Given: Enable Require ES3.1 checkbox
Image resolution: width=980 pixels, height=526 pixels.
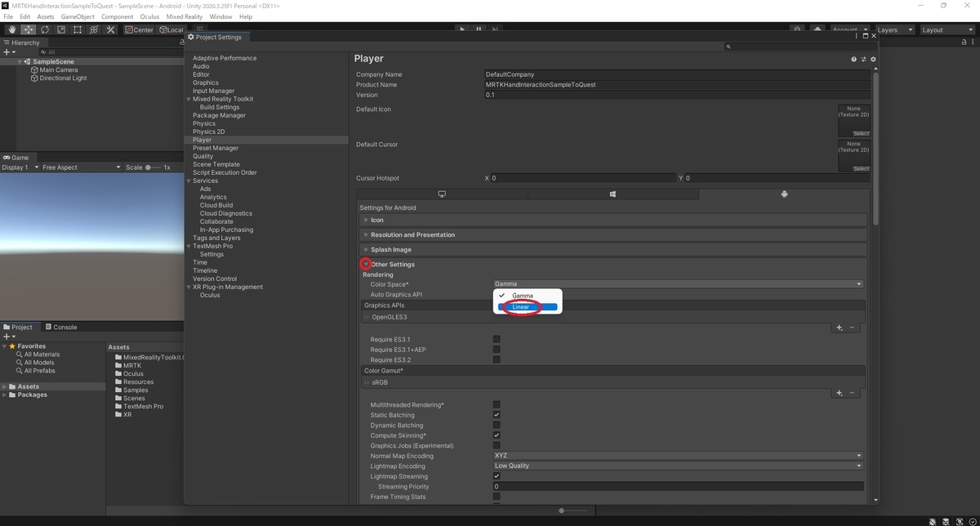Looking at the screenshot, I should (x=497, y=340).
